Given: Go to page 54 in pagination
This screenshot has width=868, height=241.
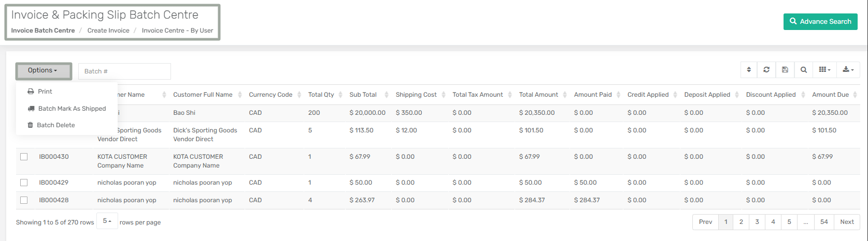Looking at the screenshot, I should pyautogui.click(x=824, y=222).
